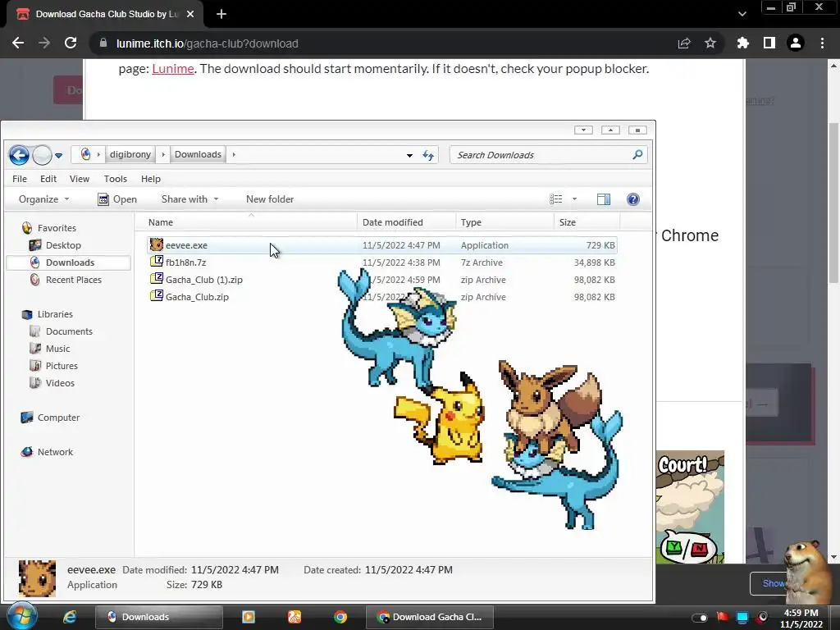Refresh the Downloads folder view
This screenshot has width=840, height=630.
[428, 155]
